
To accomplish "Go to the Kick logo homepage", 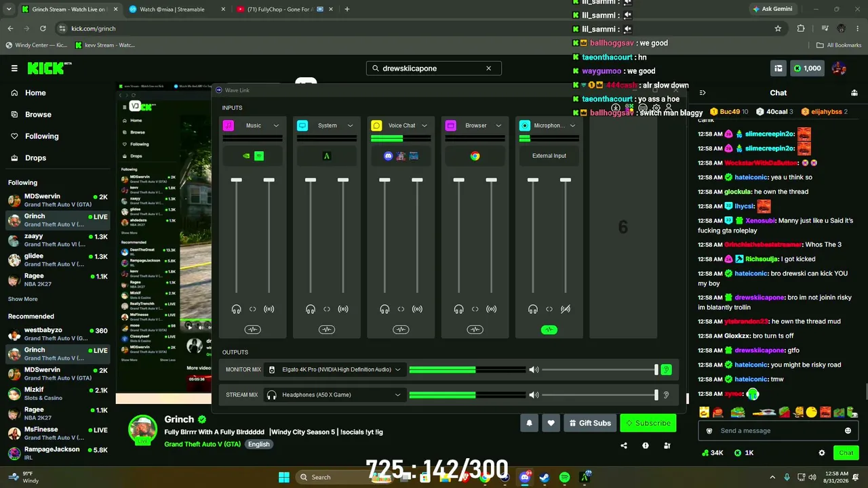I will pos(49,68).
